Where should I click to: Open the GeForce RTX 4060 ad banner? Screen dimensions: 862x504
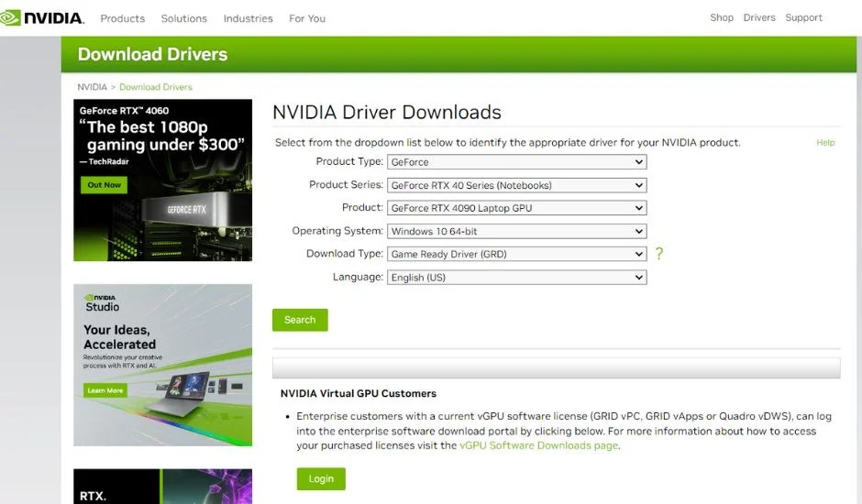click(162, 180)
